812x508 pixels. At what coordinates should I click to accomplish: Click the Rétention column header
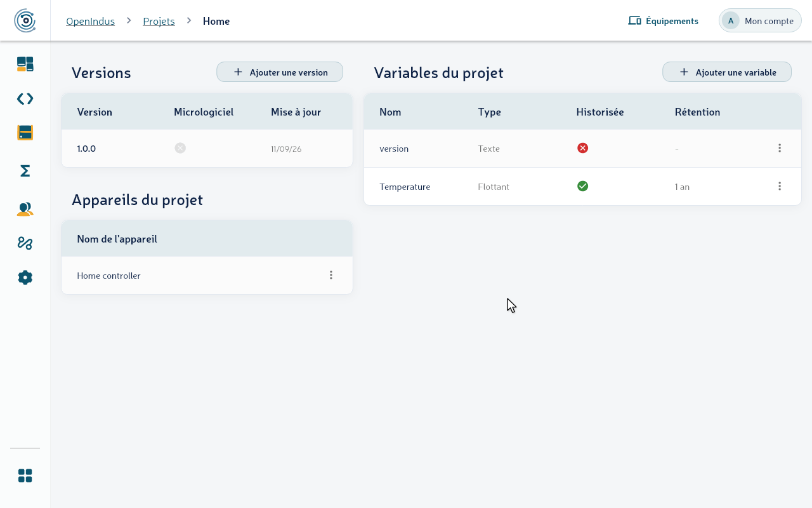[697, 112]
